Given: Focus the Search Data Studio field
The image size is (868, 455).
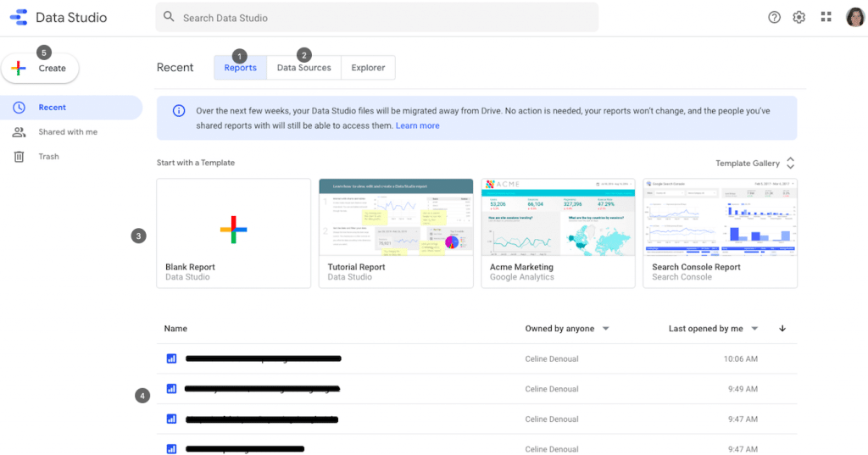Looking at the screenshot, I should click(x=376, y=17).
